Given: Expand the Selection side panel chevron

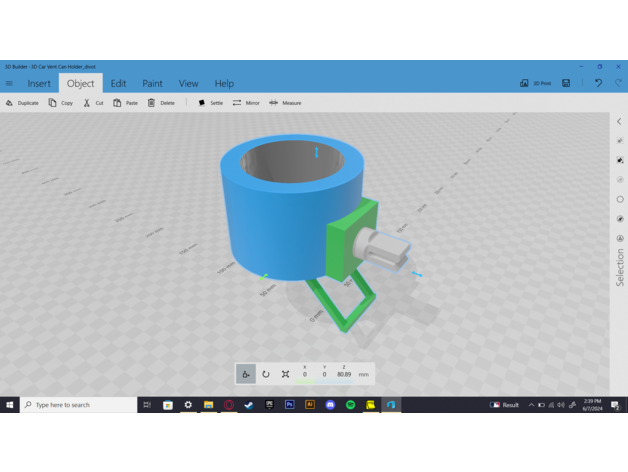Looking at the screenshot, I should click(x=619, y=122).
